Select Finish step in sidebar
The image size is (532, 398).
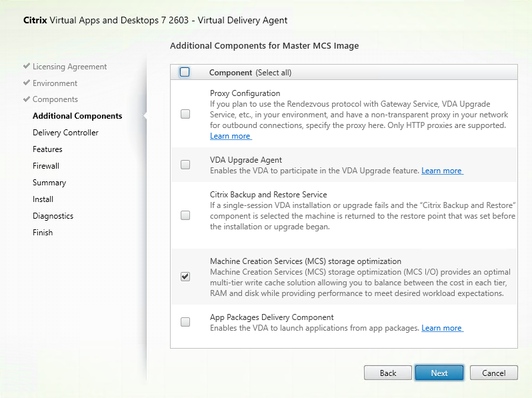[43, 233]
